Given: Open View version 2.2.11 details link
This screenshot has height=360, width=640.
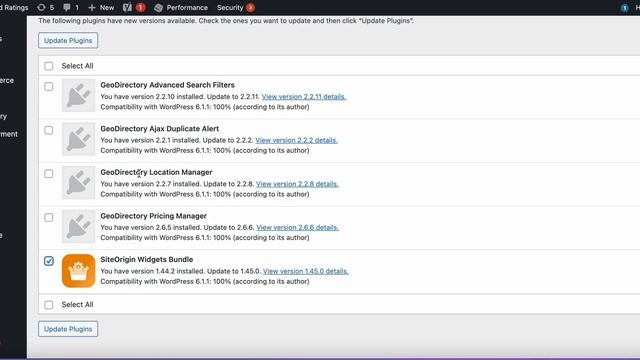Looking at the screenshot, I should 304,97.
